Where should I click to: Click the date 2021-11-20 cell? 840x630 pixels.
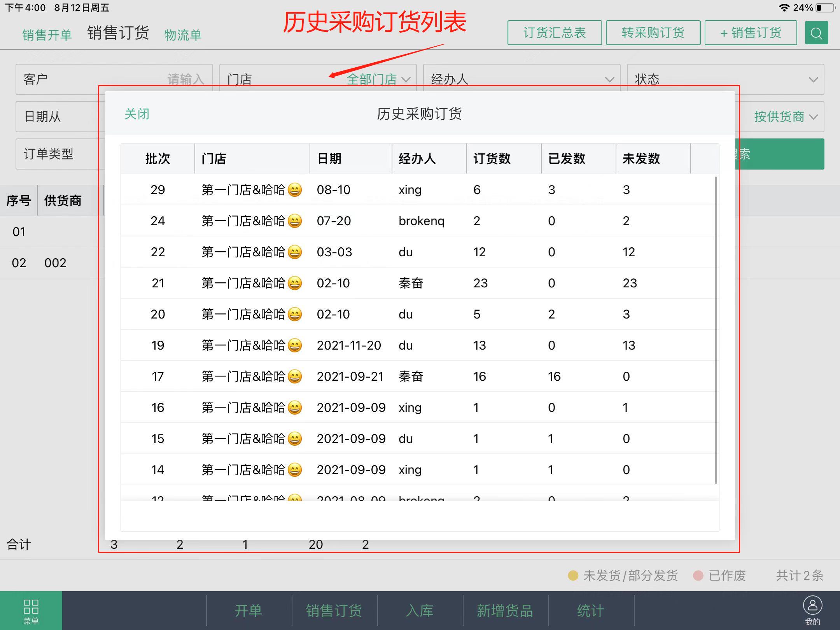tap(349, 345)
